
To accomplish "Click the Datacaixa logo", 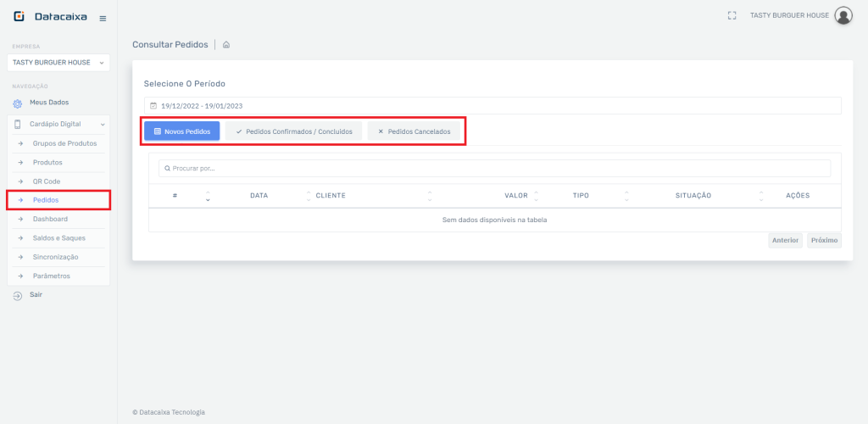I will point(49,17).
